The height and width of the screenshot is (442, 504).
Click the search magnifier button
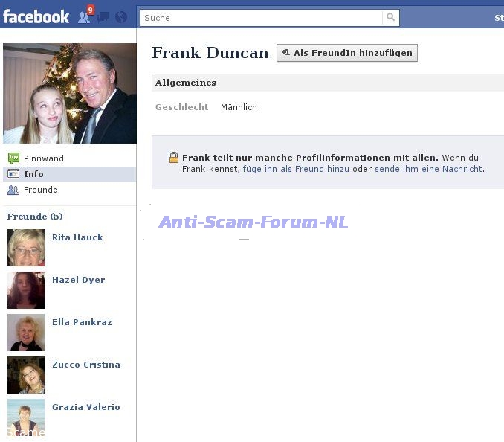pos(391,18)
